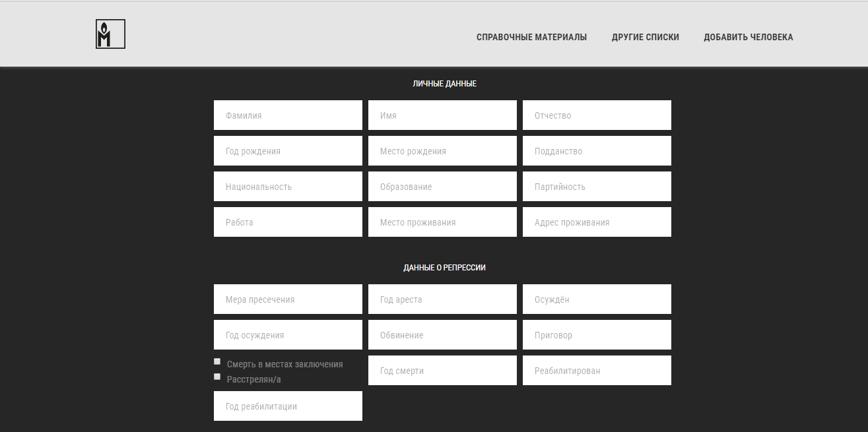Enable the Смерть в местах заключения checkbox
This screenshot has width=868, height=432.
point(217,361)
